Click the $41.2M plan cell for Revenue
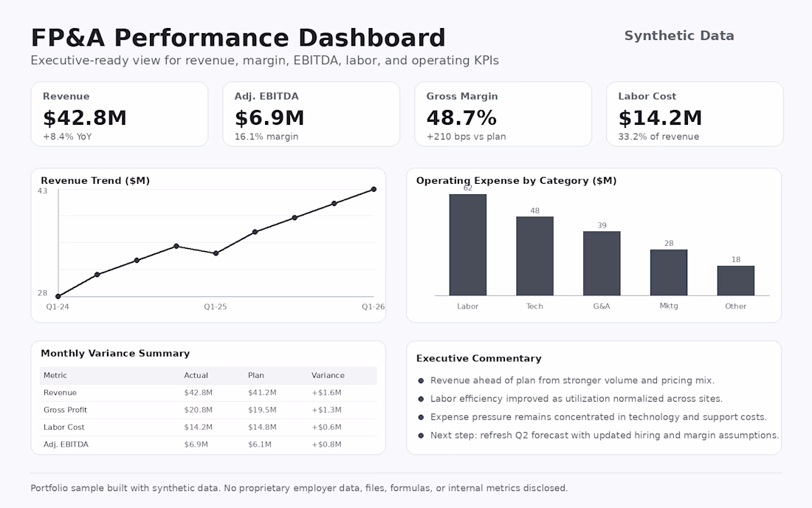 click(262, 393)
